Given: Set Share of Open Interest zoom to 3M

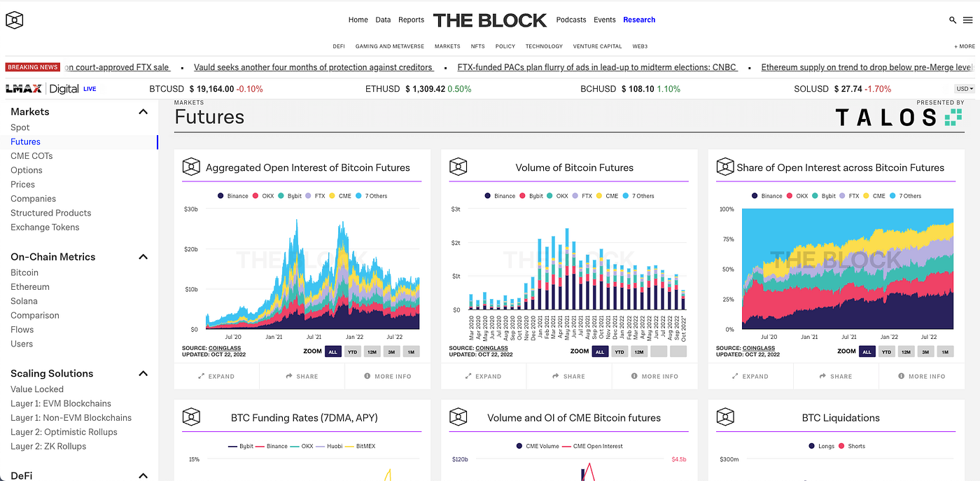Looking at the screenshot, I should (x=925, y=351).
